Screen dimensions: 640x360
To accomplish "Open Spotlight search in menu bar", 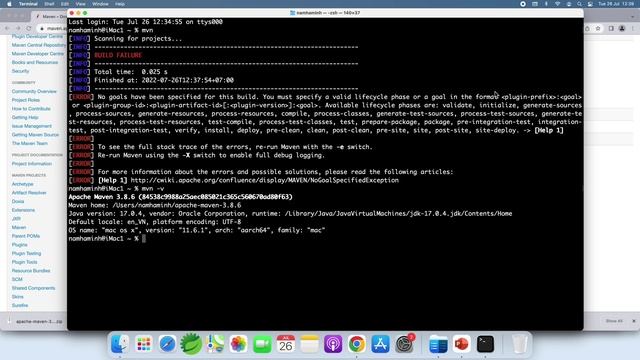I will [x=579, y=4].
